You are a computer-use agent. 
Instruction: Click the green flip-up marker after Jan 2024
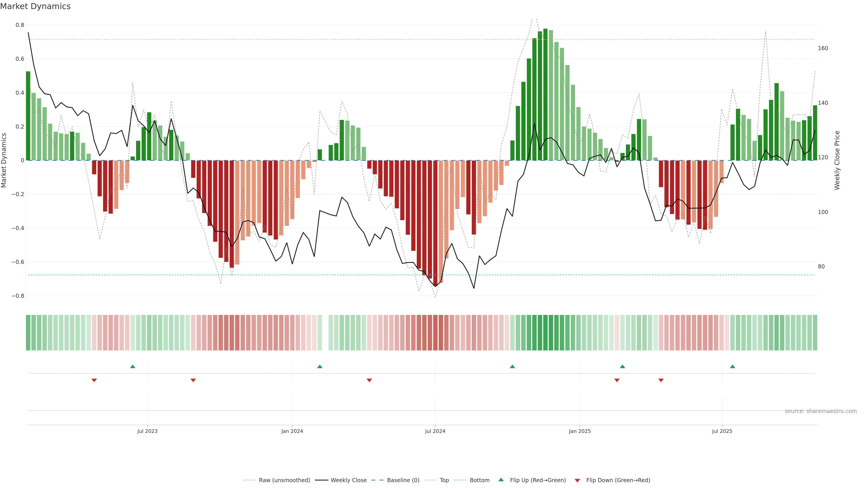tap(320, 366)
